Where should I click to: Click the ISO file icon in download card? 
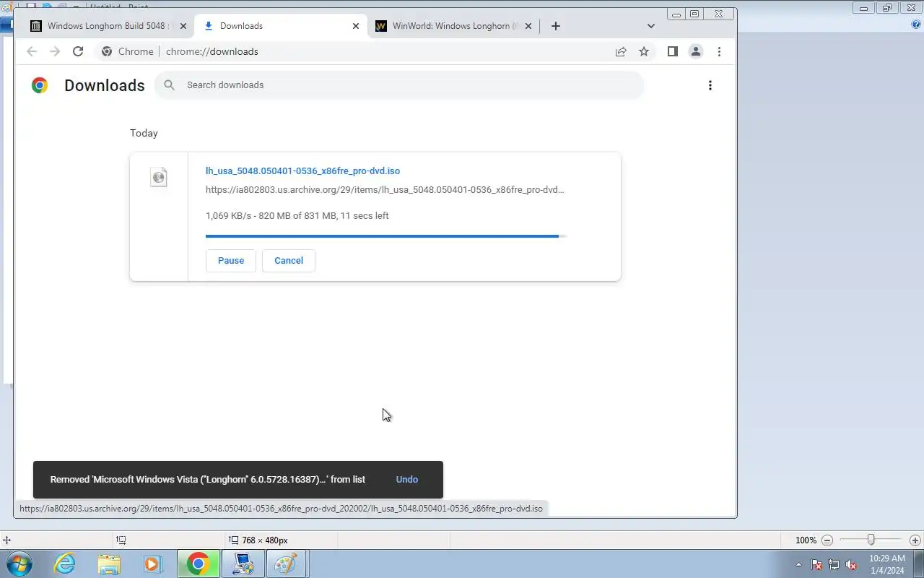pyautogui.click(x=159, y=177)
